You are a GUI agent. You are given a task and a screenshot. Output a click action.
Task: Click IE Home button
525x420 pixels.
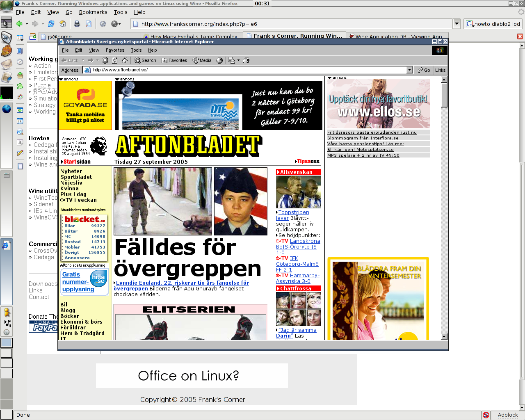coord(125,60)
